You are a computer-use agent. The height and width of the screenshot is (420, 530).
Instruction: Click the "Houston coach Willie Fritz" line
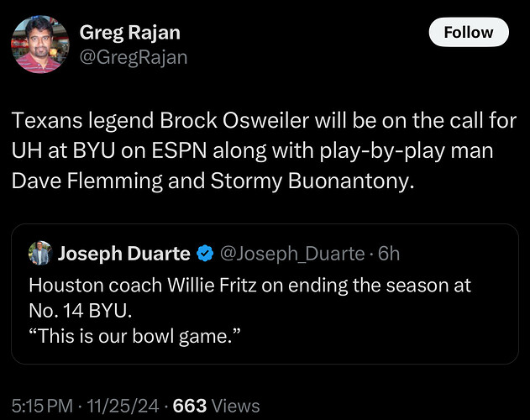click(x=249, y=286)
